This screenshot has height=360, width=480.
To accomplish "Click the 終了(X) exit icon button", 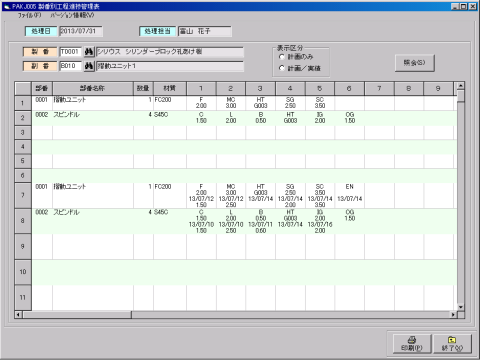I will point(452,344).
